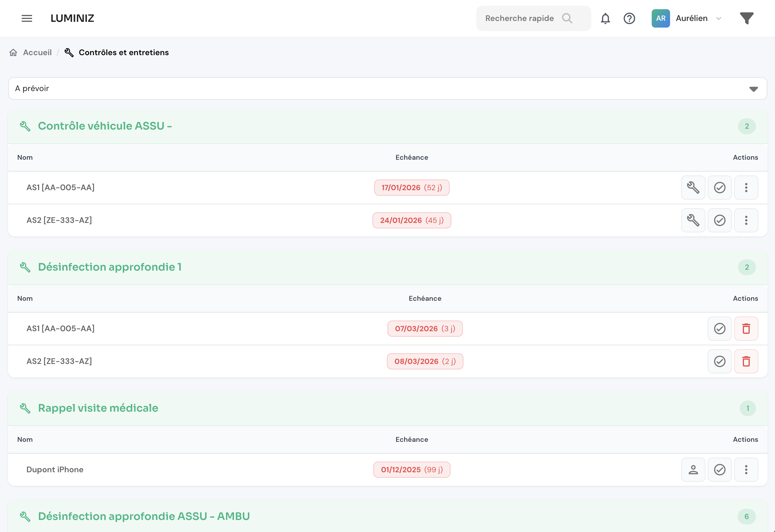The height and width of the screenshot is (532, 775).
Task: Click the filter funnel icon
Action: click(747, 18)
